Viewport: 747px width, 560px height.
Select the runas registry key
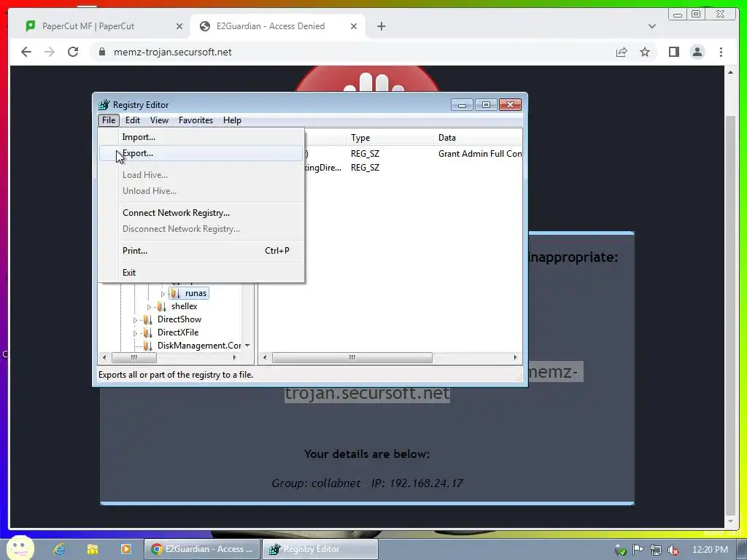tap(196, 293)
